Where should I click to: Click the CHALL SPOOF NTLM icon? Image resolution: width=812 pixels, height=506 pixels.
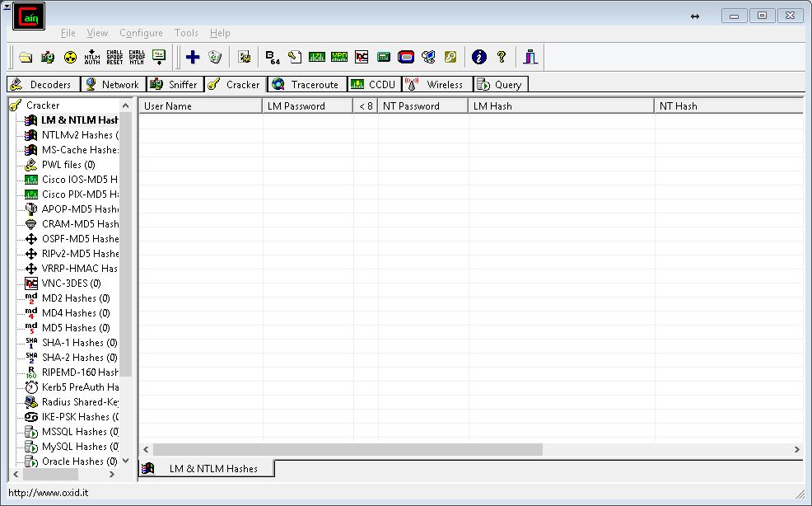click(x=137, y=57)
